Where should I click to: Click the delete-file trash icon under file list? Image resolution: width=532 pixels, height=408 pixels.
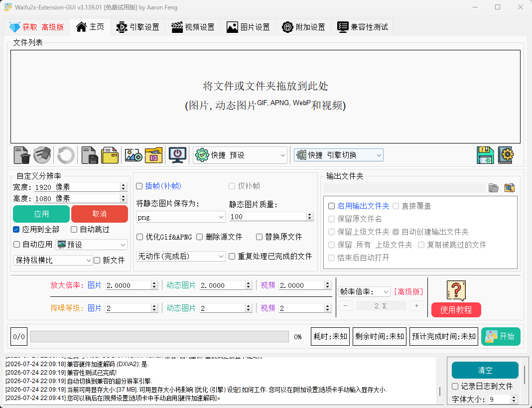(x=22, y=155)
